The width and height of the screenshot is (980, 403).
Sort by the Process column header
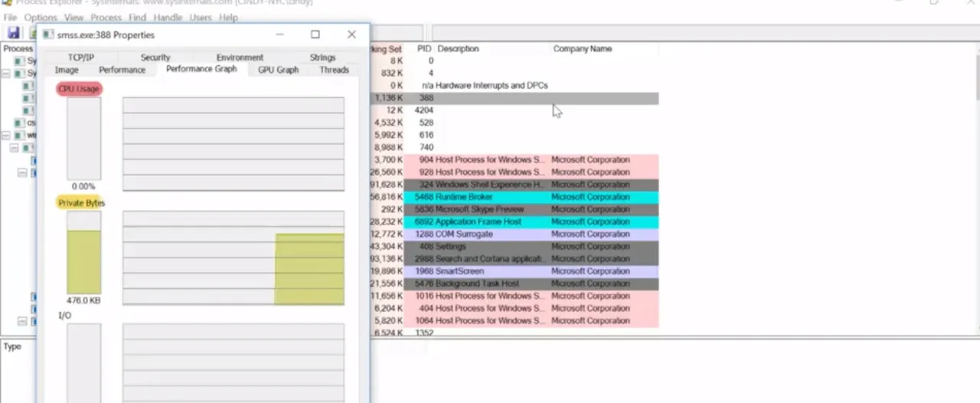pos(18,48)
